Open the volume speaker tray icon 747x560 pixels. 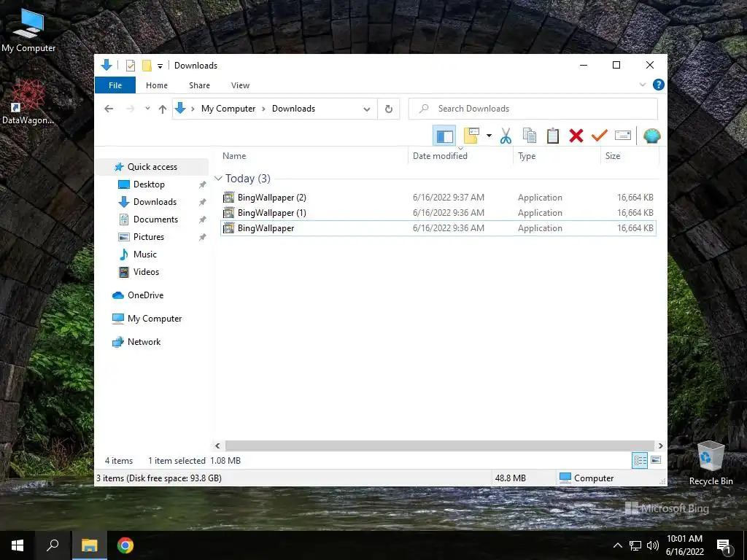point(653,545)
